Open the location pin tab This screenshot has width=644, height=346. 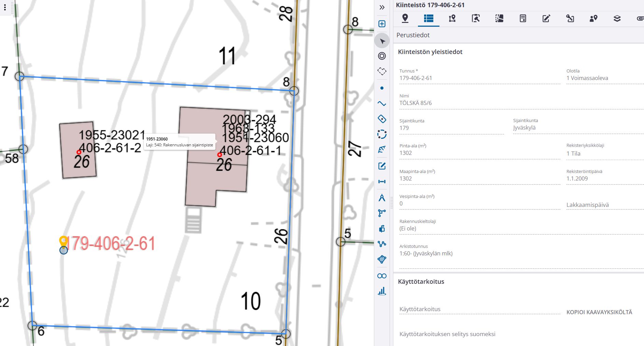[x=405, y=18]
